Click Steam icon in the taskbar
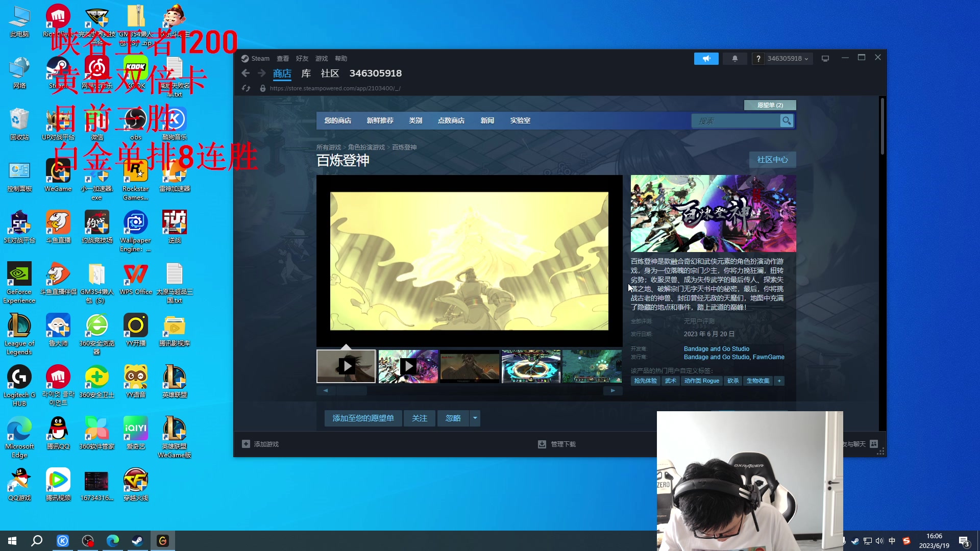The image size is (980, 551). (x=138, y=541)
